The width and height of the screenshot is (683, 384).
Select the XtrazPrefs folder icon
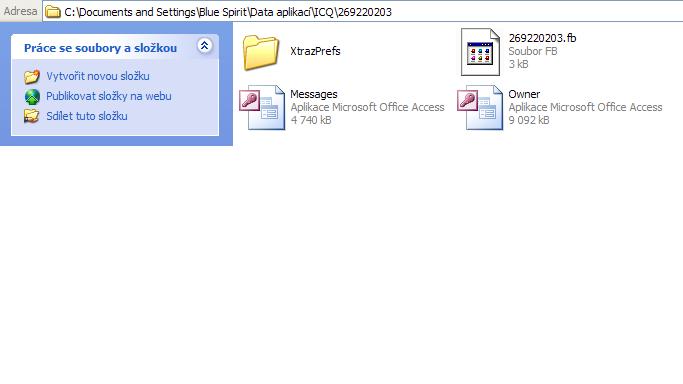261,53
